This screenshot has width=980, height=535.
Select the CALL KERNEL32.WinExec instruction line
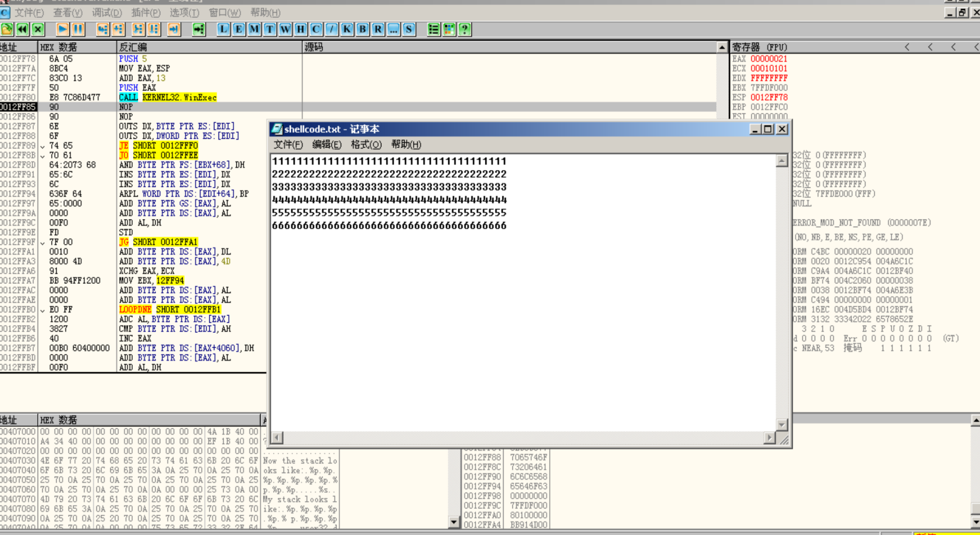click(168, 98)
